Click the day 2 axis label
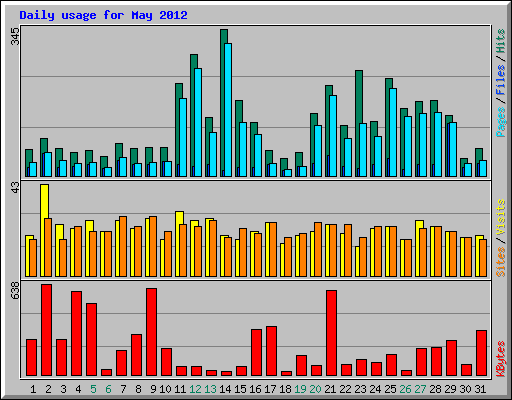 pyautogui.click(x=48, y=389)
